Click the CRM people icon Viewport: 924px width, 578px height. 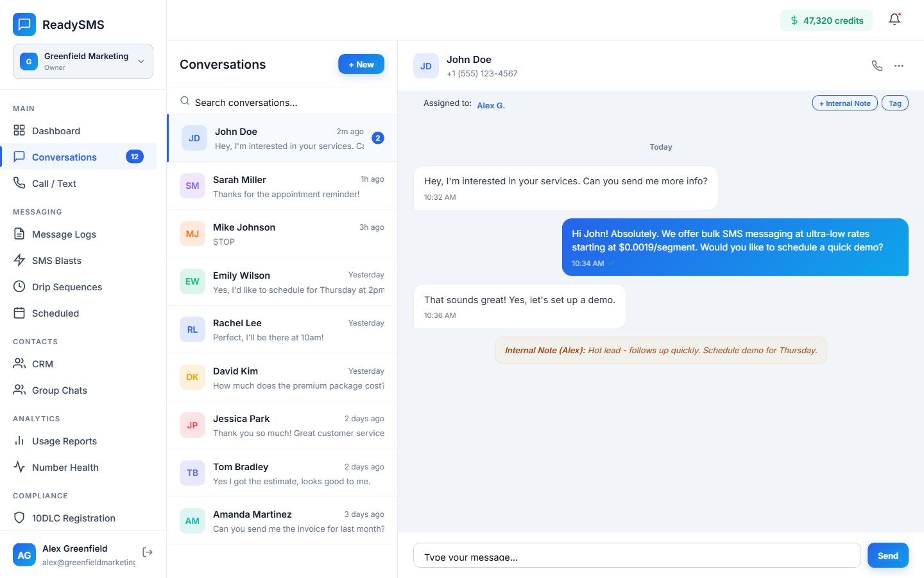(19, 363)
